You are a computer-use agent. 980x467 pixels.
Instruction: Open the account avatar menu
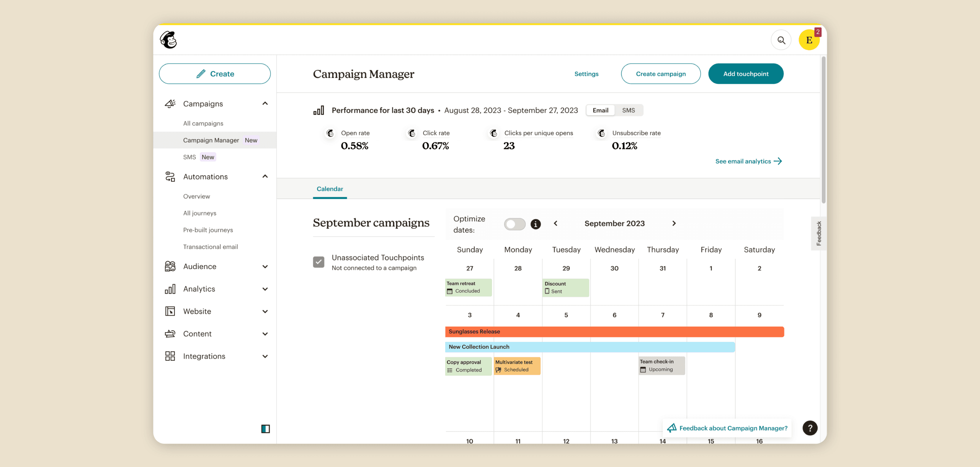809,40
